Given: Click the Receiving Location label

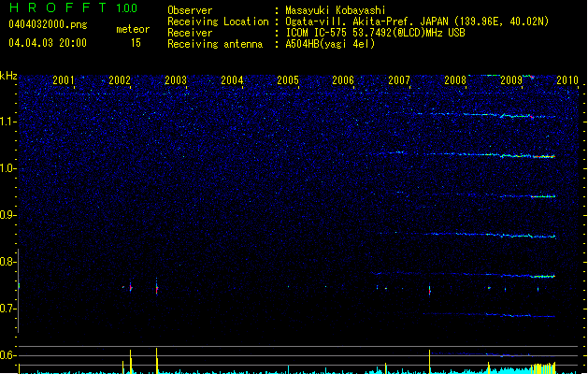Looking at the screenshot, I should (218, 22).
